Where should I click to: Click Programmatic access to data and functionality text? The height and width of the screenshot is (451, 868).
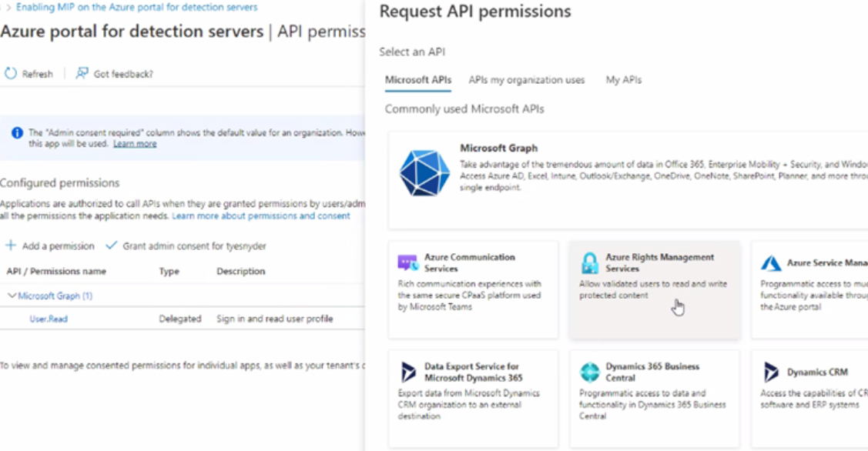[652, 405]
